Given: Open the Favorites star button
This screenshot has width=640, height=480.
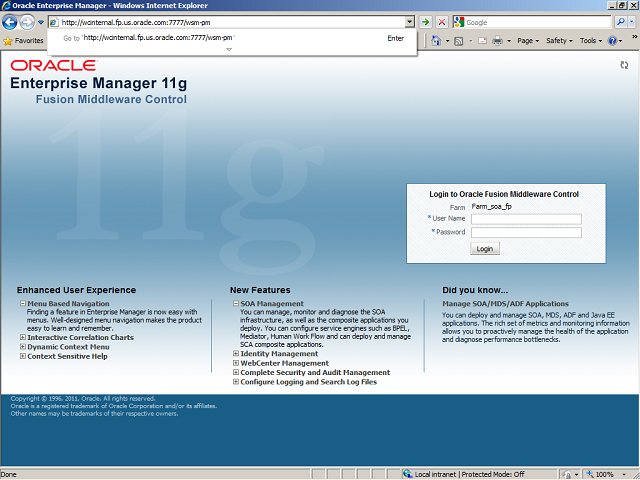Looking at the screenshot, I should pos(23,40).
